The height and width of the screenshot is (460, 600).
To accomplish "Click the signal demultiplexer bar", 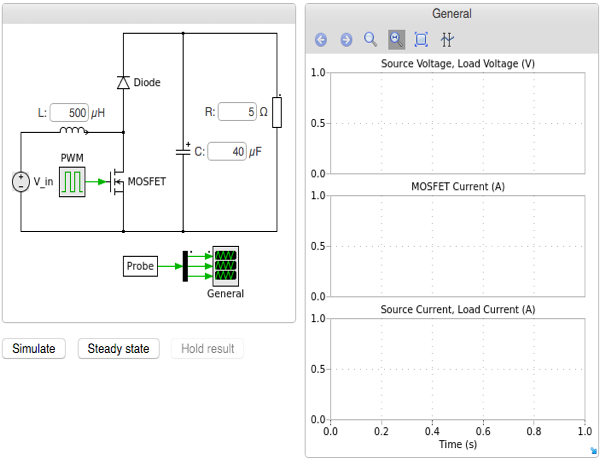I will (x=185, y=266).
